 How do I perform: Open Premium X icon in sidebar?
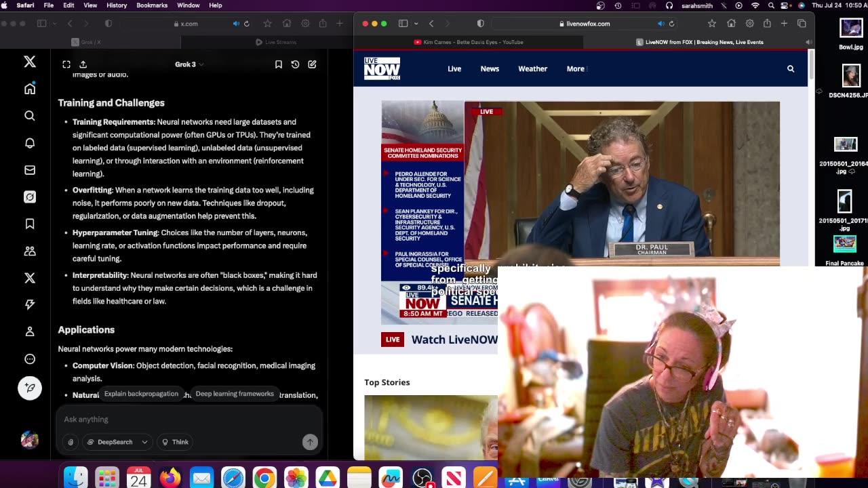(30, 278)
